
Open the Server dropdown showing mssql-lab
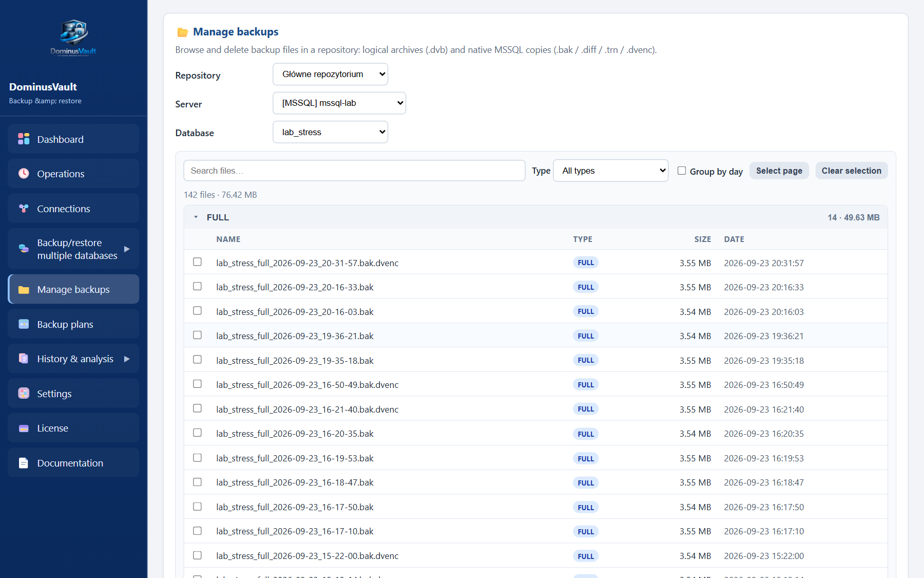point(339,103)
